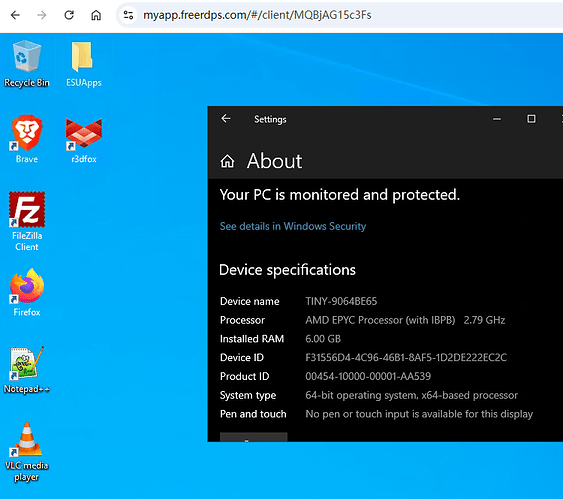Screen dimensions: 563x499
Task: Click the Device ID label
Action: pos(242,357)
